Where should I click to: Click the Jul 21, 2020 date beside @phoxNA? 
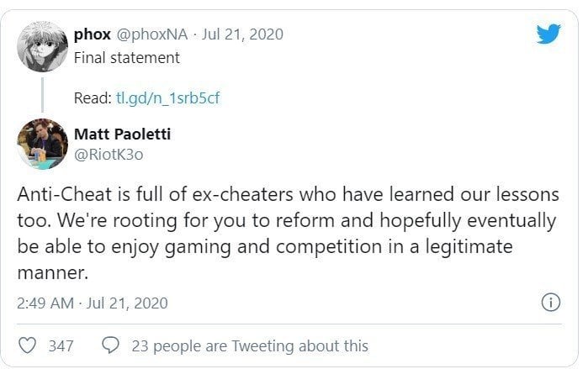242,34
